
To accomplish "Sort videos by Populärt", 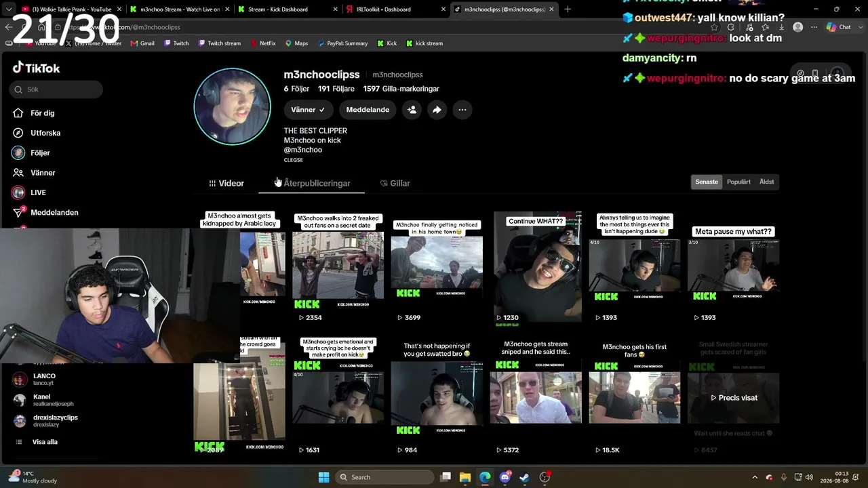I will (738, 182).
